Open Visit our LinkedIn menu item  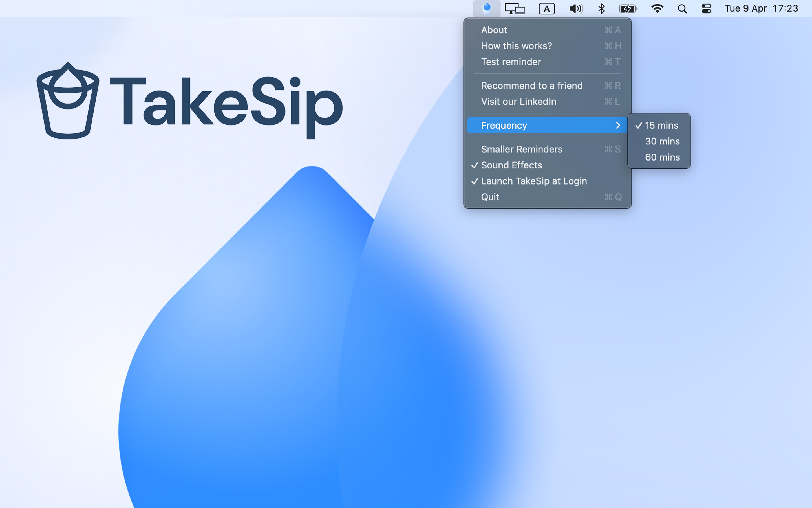(547, 102)
